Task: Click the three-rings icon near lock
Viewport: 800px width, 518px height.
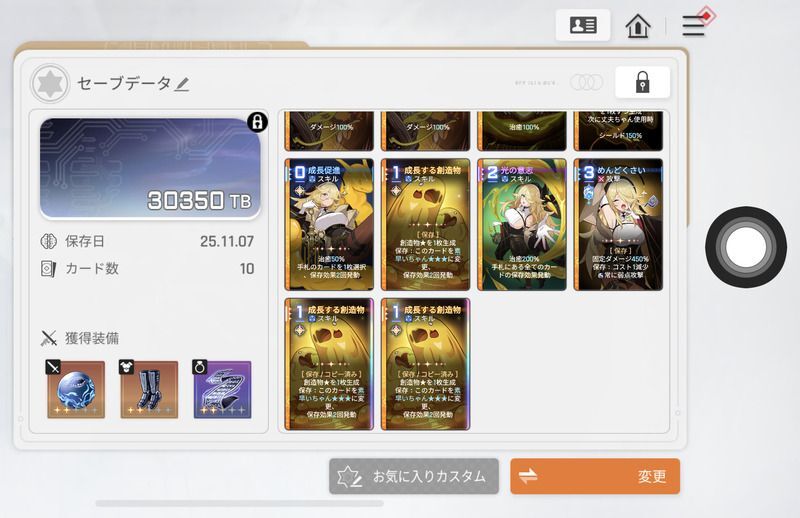Action: tap(586, 82)
